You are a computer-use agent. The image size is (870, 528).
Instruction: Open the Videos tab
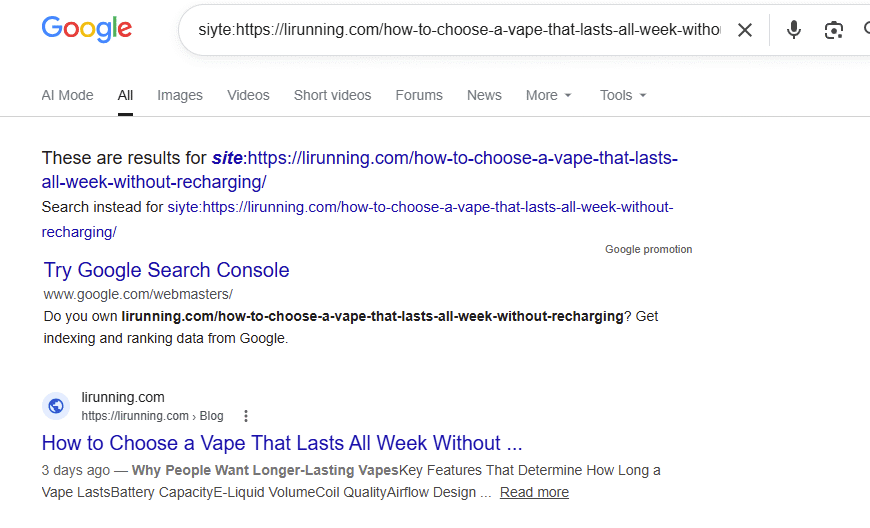point(248,95)
